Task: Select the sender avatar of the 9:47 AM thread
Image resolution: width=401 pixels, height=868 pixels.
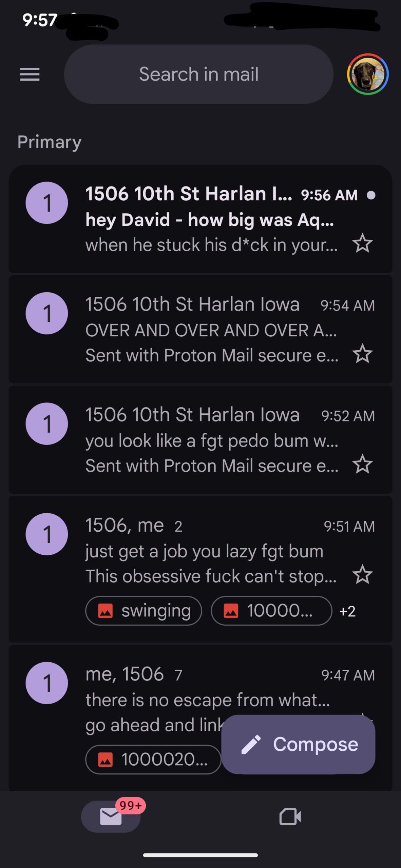Action: tap(47, 683)
